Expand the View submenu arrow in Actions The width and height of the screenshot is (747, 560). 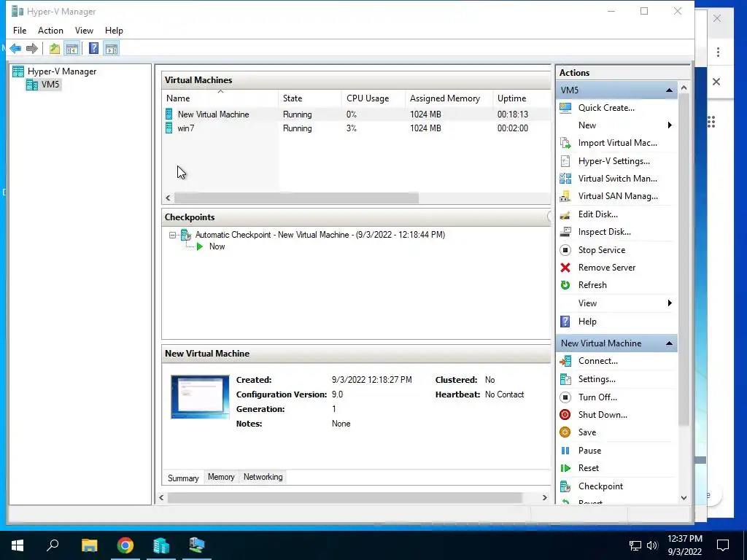click(x=670, y=303)
